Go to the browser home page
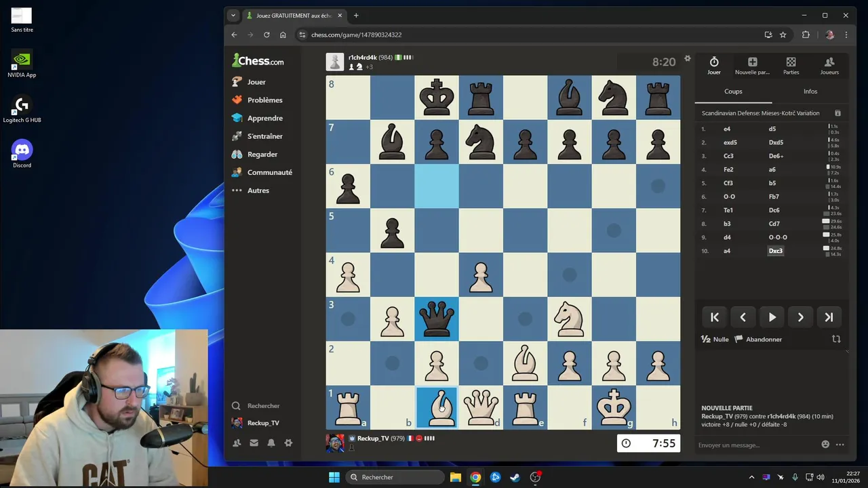The width and height of the screenshot is (868, 488). tap(283, 35)
